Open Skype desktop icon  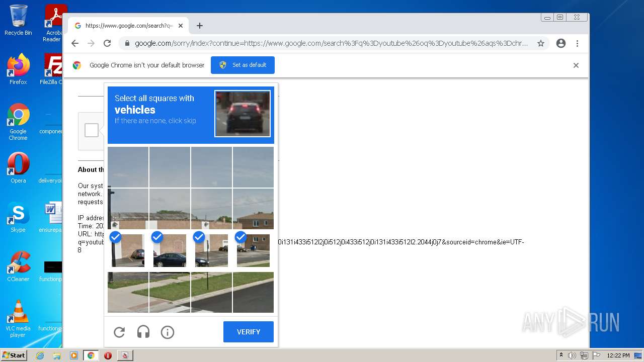point(18,217)
